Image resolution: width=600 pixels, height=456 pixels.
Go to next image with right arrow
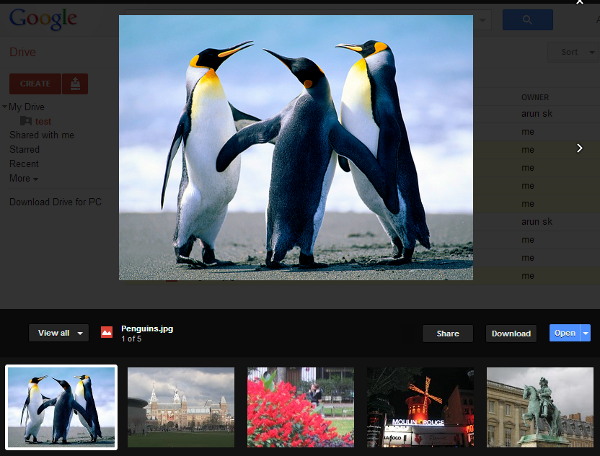(x=579, y=148)
